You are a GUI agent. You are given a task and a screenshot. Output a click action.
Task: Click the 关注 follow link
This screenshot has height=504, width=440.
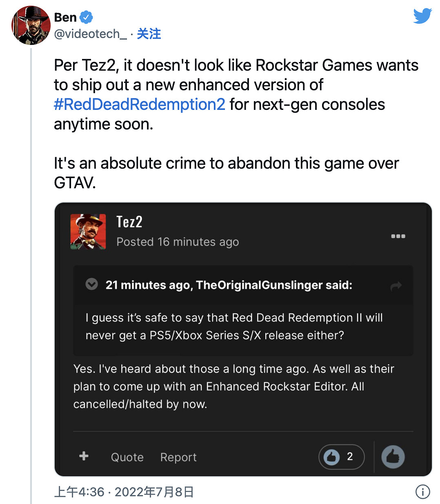pos(149,34)
